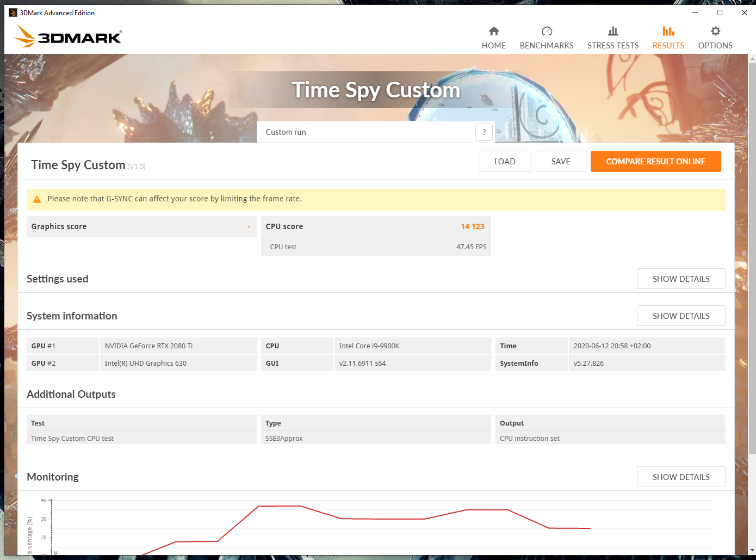Switch to the BENCHMARKS tab label
Screen dimensions: 756x560
coord(547,46)
